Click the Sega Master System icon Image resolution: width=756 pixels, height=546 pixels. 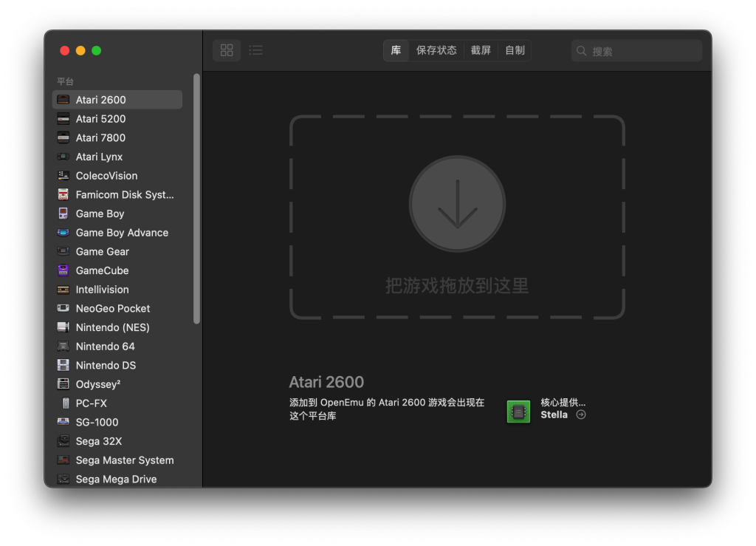63,460
